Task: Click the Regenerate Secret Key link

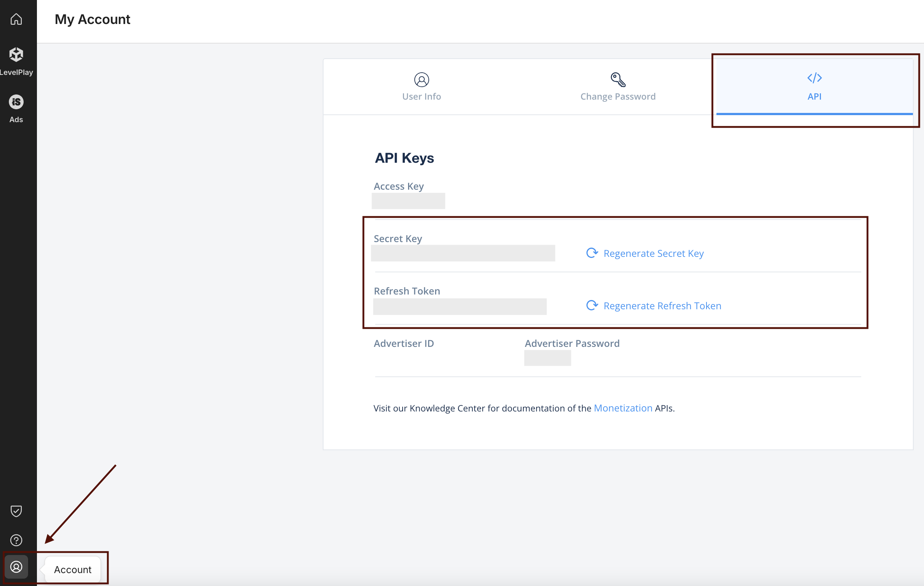Action: pyautogui.click(x=653, y=253)
